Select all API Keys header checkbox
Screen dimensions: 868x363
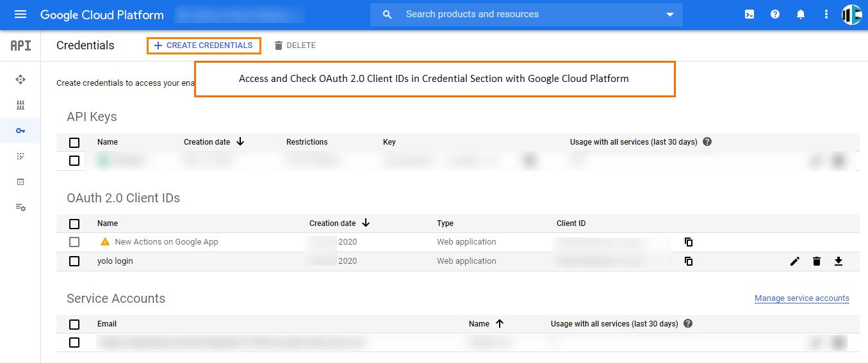pos(74,143)
